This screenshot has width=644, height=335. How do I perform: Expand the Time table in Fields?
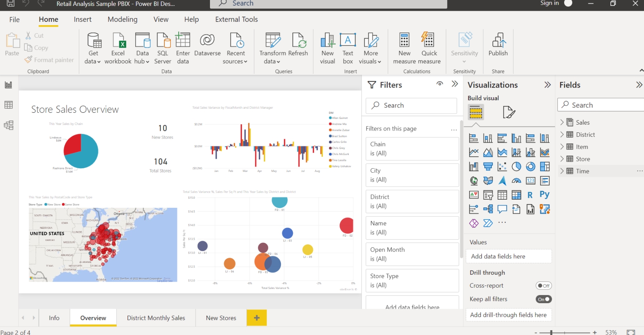pos(562,171)
